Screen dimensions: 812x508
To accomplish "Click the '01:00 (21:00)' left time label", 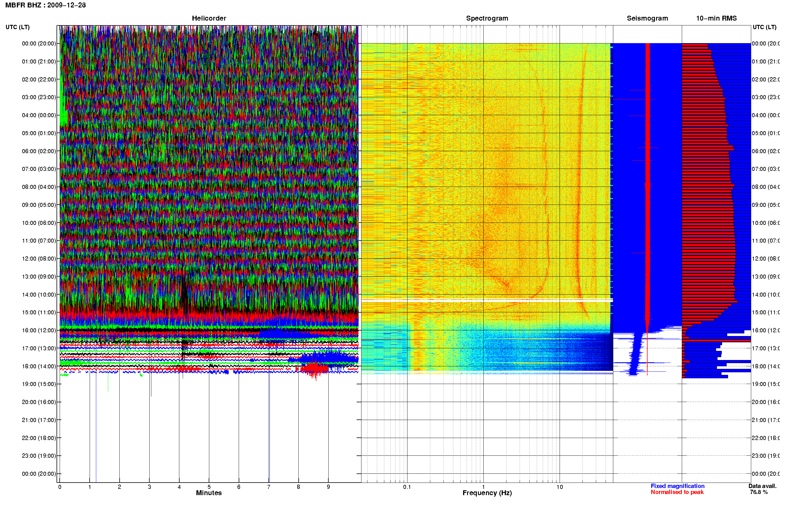I will point(39,61).
